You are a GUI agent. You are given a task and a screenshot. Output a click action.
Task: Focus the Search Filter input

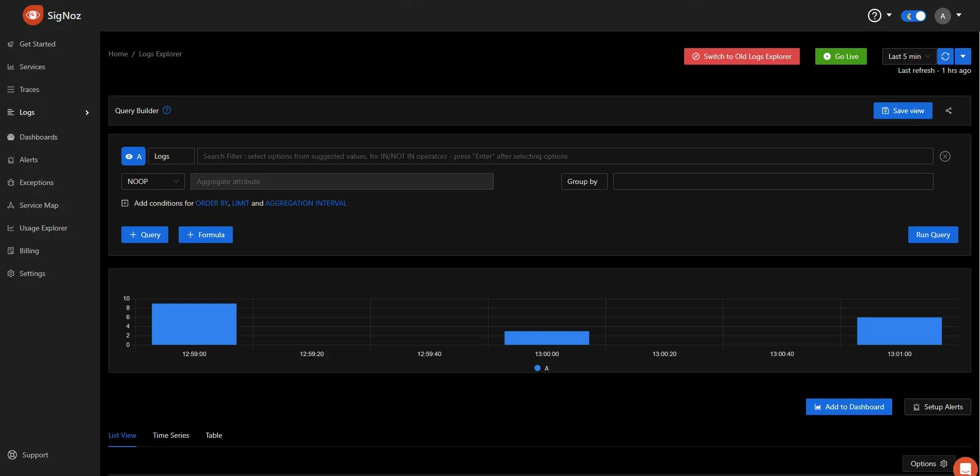pyautogui.click(x=565, y=156)
